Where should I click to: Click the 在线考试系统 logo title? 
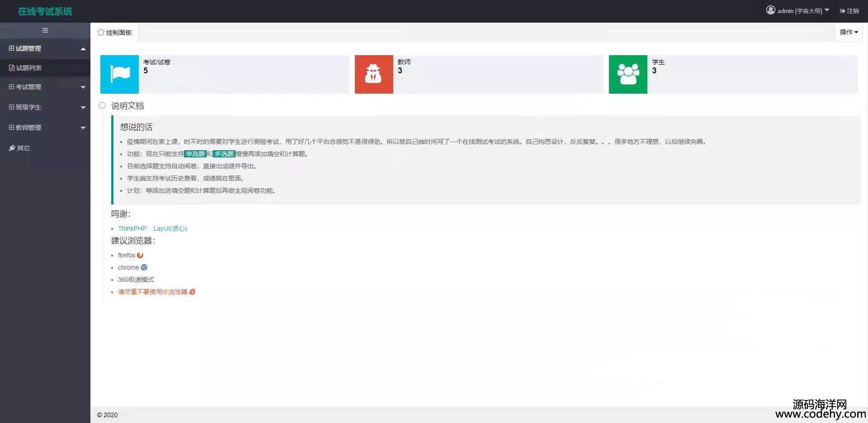pos(45,11)
